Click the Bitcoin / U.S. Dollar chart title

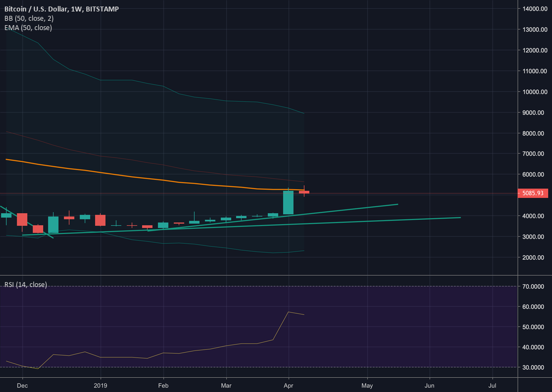point(60,9)
